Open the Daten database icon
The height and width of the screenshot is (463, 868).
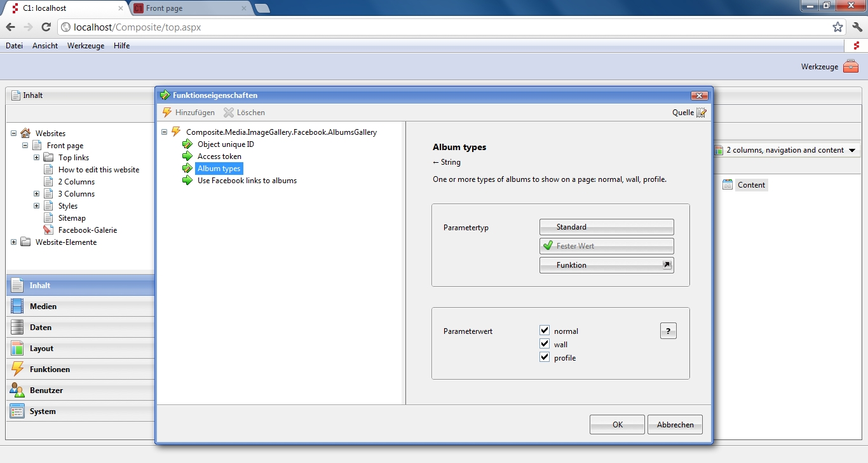[17, 328]
